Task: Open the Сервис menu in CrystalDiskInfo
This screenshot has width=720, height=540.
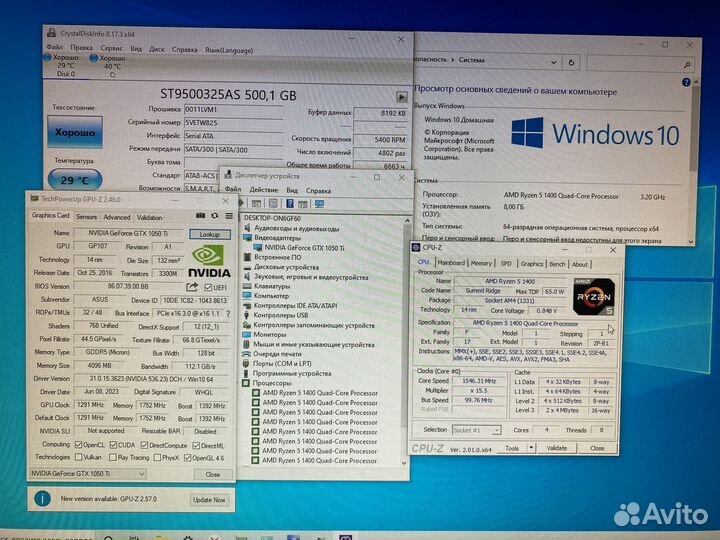Action: [x=111, y=48]
